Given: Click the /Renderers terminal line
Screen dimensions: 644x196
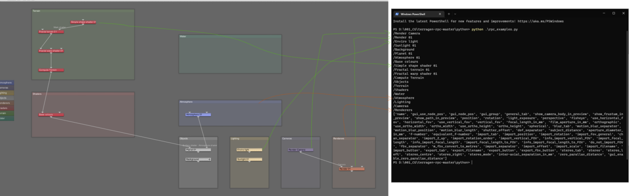Looking at the screenshot, I should click(402, 110).
